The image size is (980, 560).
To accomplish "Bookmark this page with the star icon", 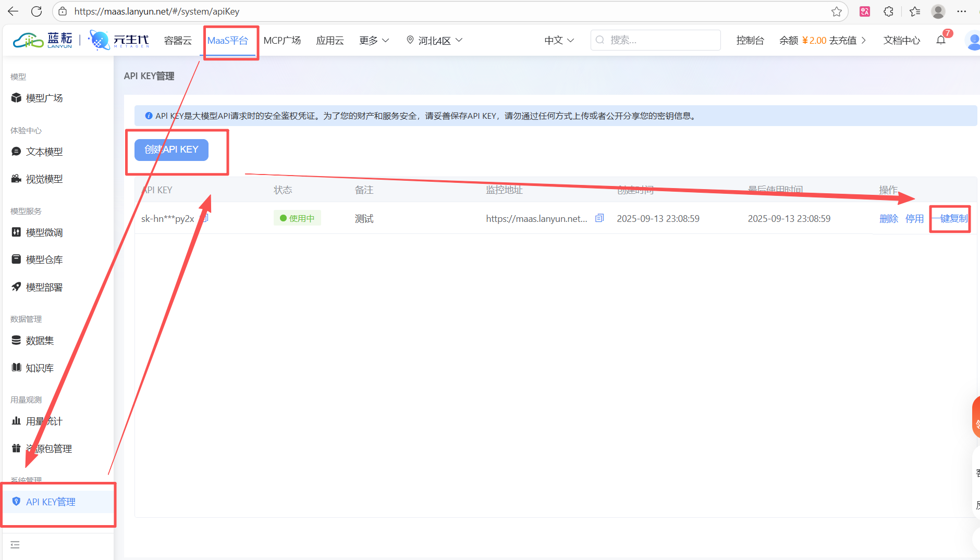I will (x=837, y=11).
